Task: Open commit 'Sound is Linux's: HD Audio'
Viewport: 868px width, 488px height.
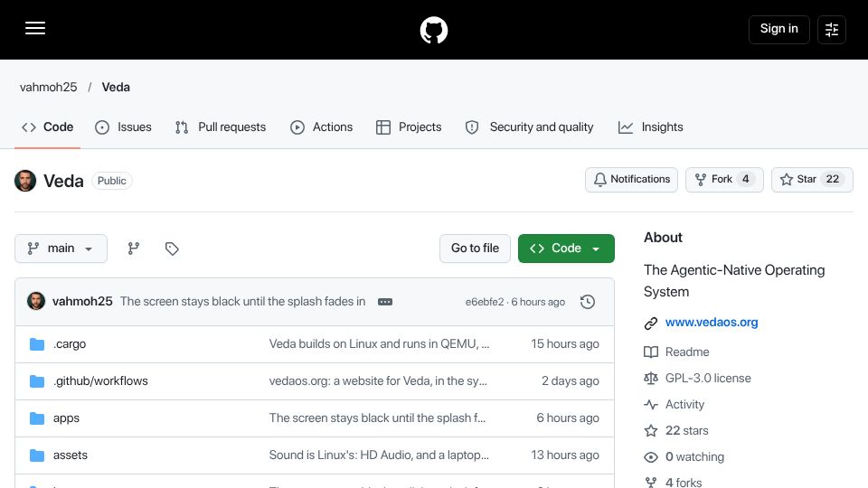Action: [379, 455]
